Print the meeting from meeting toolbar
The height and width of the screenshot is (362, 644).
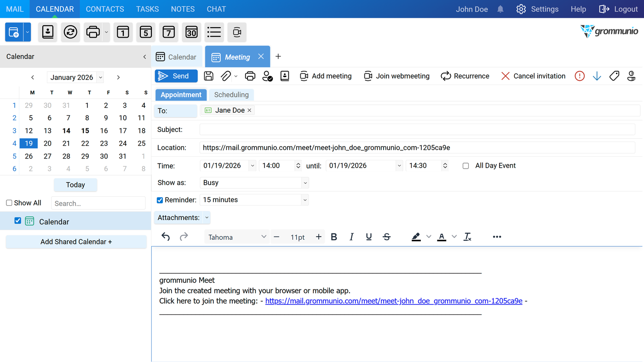[250, 76]
